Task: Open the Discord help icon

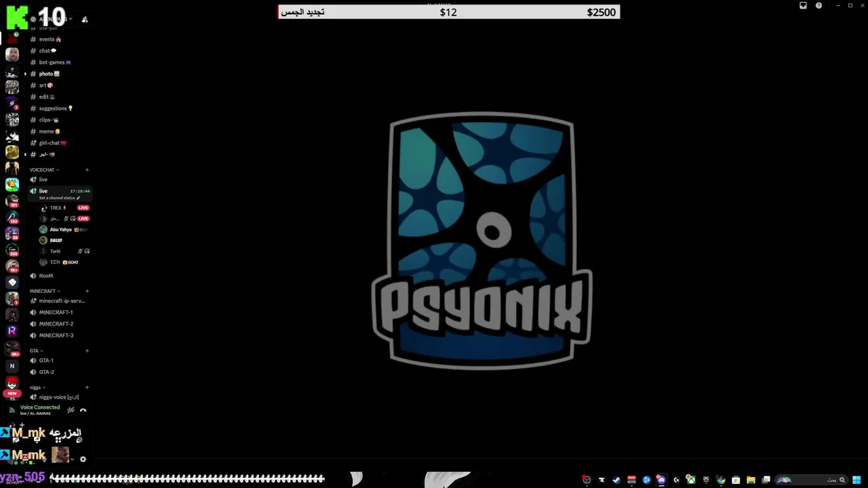Action: (818, 5)
